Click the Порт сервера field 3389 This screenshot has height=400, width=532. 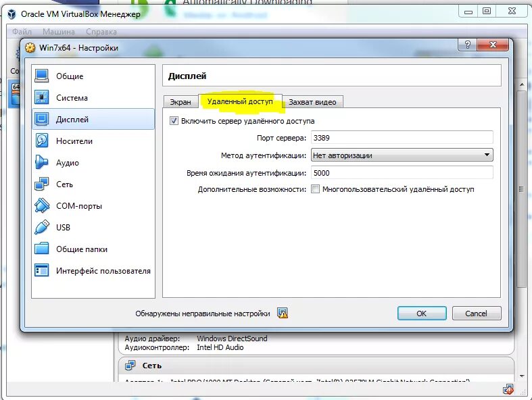(402, 138)
